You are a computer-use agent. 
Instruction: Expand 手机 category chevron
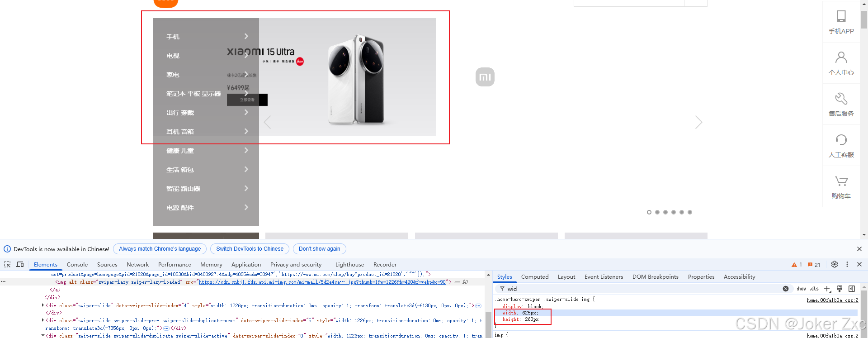246,36
